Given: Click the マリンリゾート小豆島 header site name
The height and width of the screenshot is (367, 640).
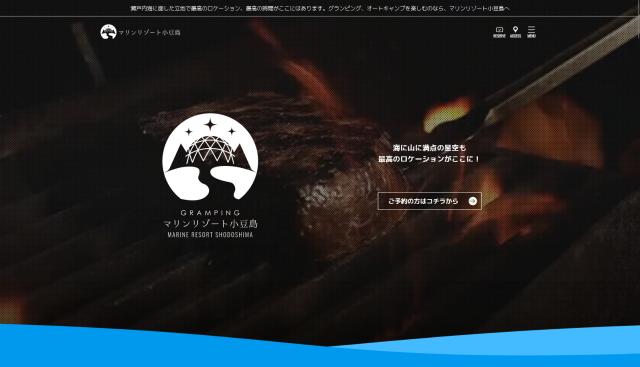Looking at the screenshot, I should click(x=149, y=32).
